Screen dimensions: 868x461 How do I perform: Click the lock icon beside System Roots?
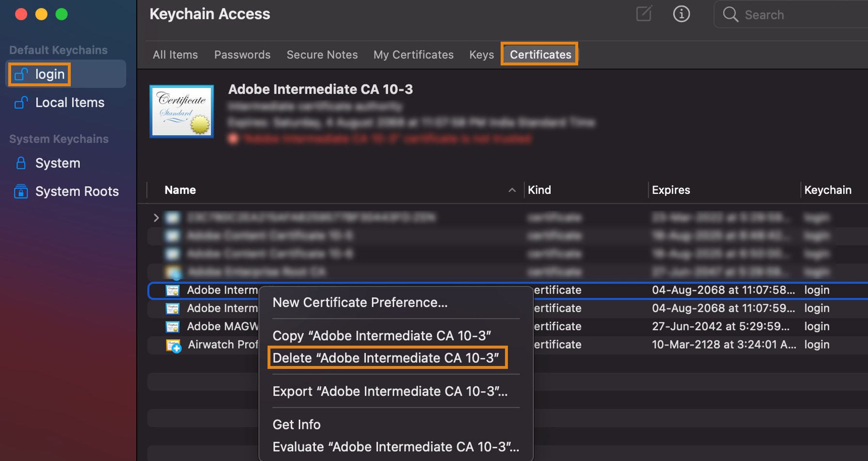(20, 191)
